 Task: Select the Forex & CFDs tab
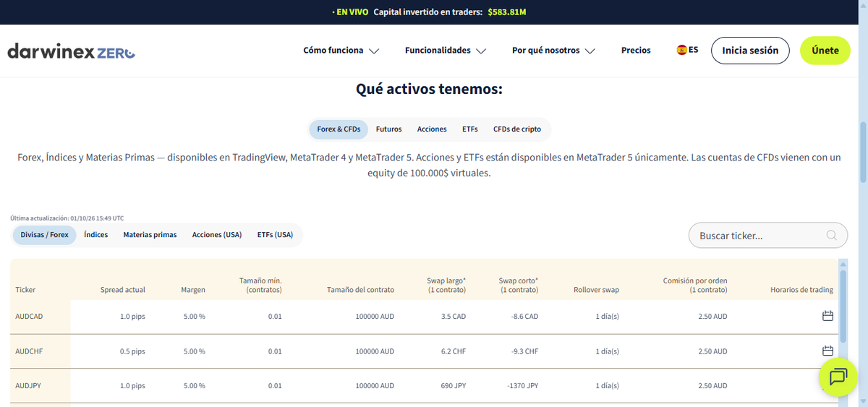[x=339, y=129]
